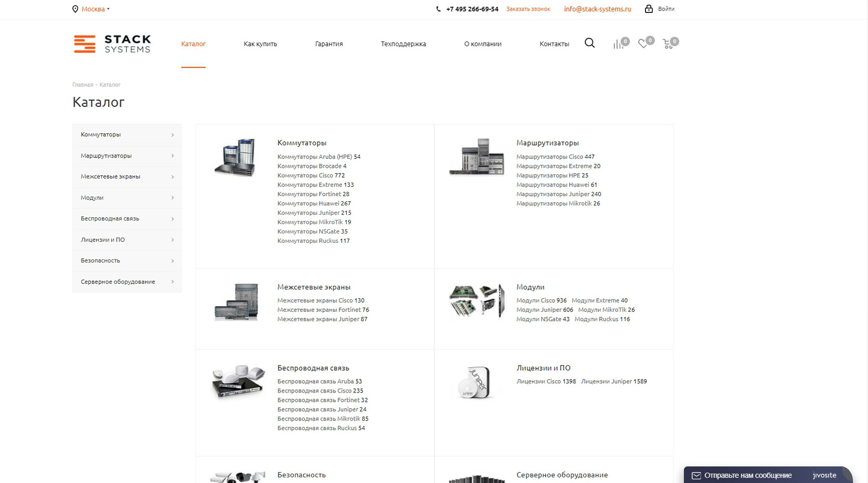Image resolution: width=868 pixels, height=483 pixels.
Task: Open the Коммутаторы category heading
Action: tap(302, 142)
